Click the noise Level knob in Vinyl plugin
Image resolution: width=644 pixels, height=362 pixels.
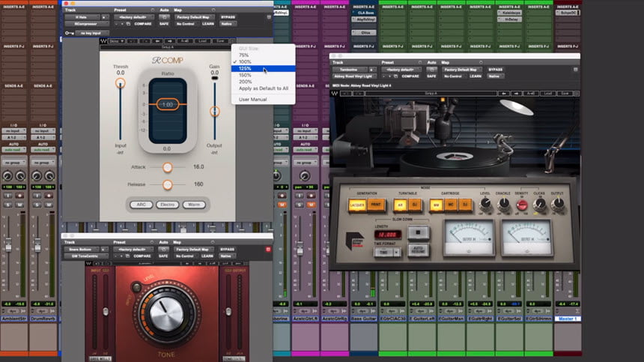[x=485, y=204]
